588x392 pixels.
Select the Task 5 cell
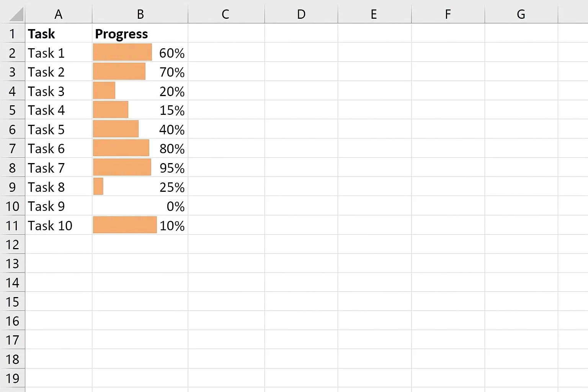click(x=58, y=129)
